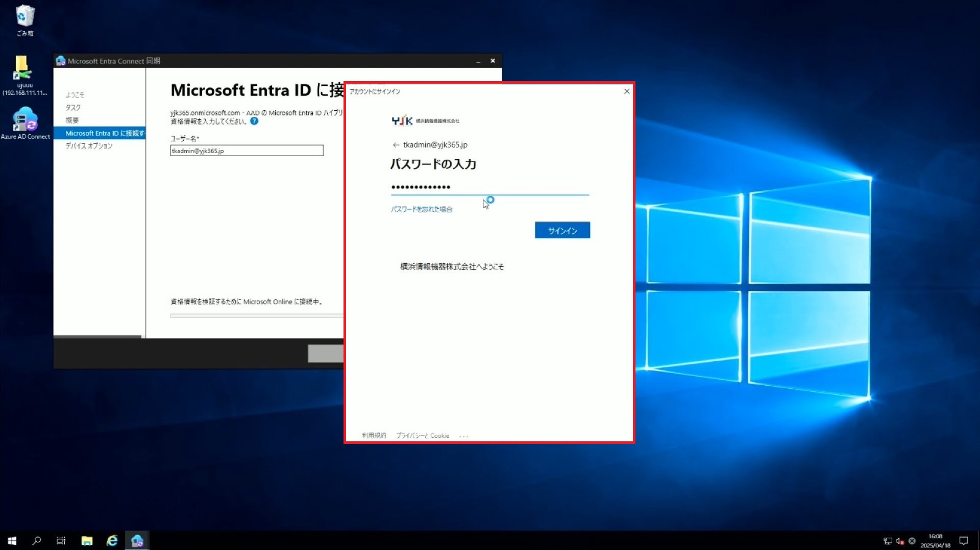Viewport: 980px width, 550px height.
Task: Open the プライバシーと Cookie link
Action: coord(423,436)
